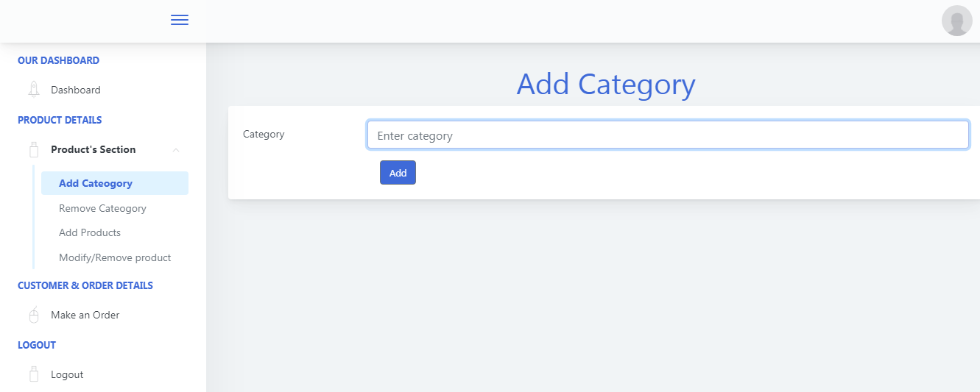980x392 pixels.
Task: Navigate to Add Products
Action: click(x=90, y=232)
